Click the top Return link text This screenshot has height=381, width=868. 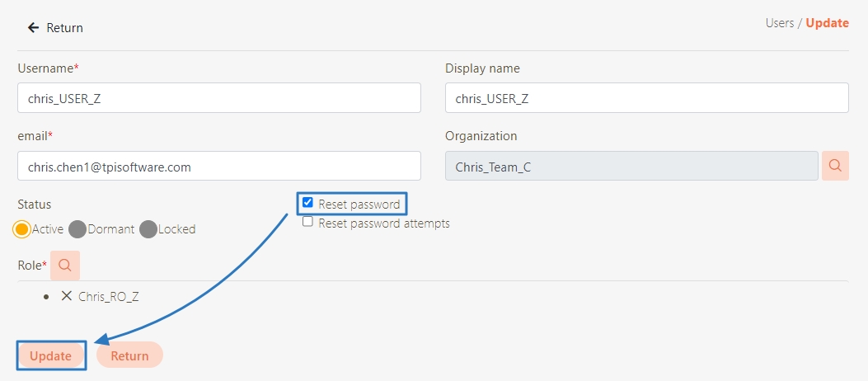tap(64, 28)
